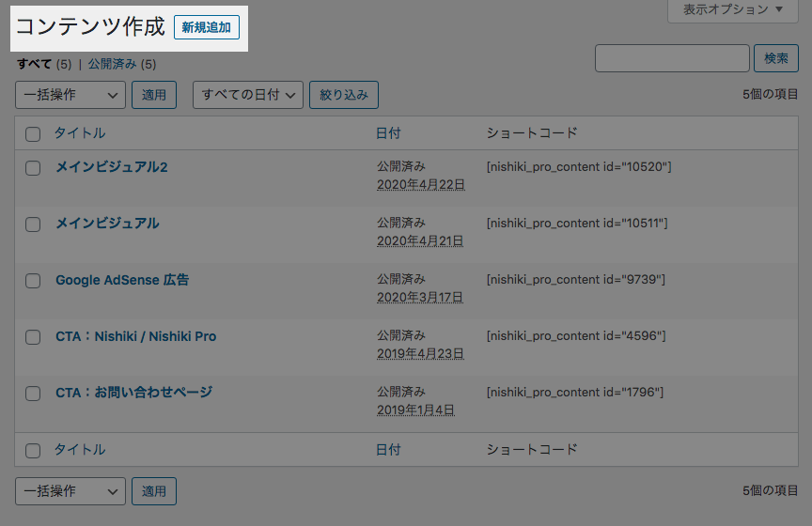Sort by the footer 日付 column
Screen dimensions: 812x526
coord(388,449)
